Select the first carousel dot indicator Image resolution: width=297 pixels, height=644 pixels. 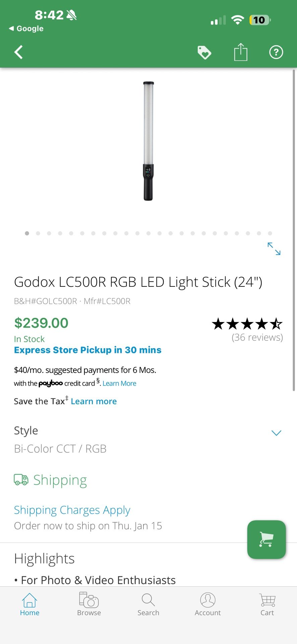pos(27,233)
